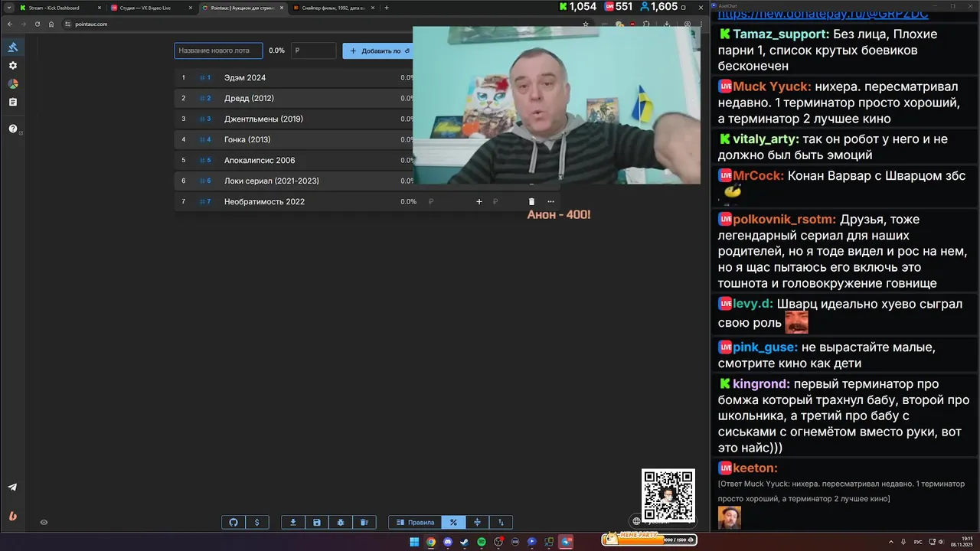This screenshot has height=551, width=980.
Task: Reload the pointauc.com page
Action: [37, 24]
